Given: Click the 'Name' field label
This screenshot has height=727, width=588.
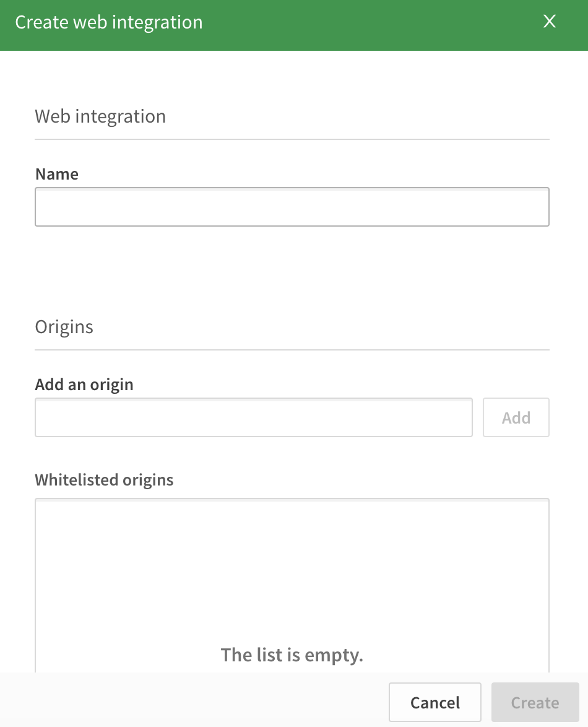Looking at the screenshot, I should point(57,174).
